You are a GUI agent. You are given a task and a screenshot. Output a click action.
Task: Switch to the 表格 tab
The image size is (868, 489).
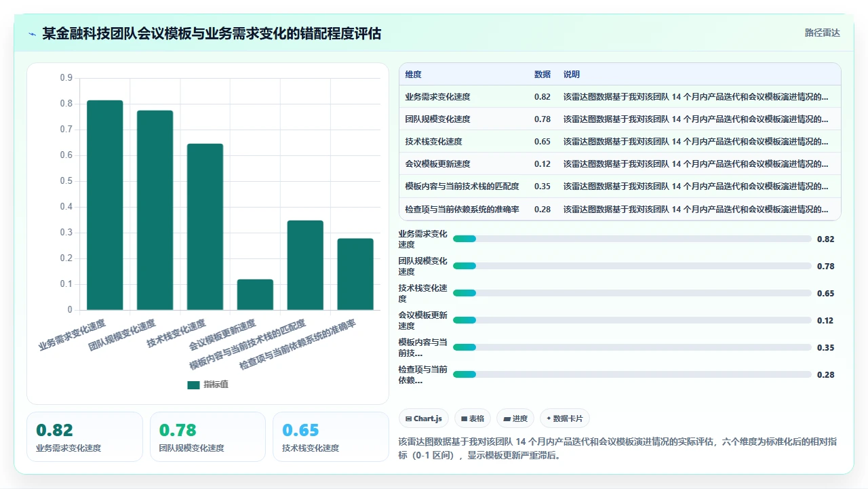click(472, 418)
